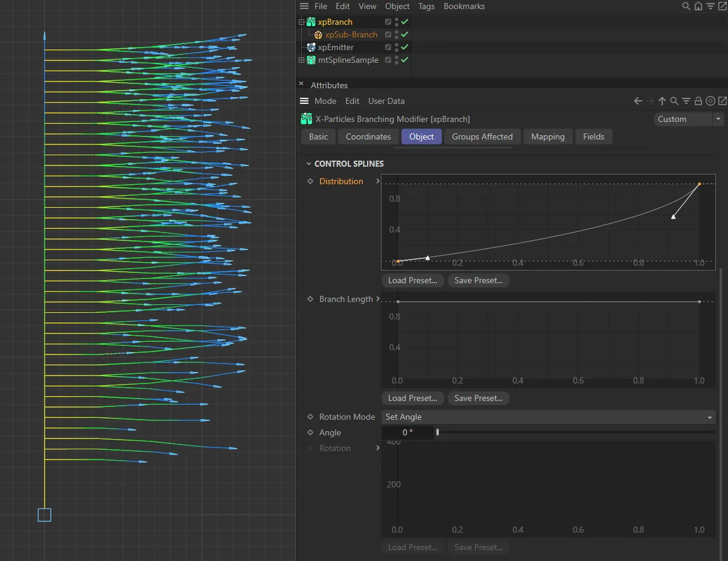Click the xpSub-Branch object icon
The width and height of the screenshot is (728, 561).
pyautogui.click(x=318, y=34)
